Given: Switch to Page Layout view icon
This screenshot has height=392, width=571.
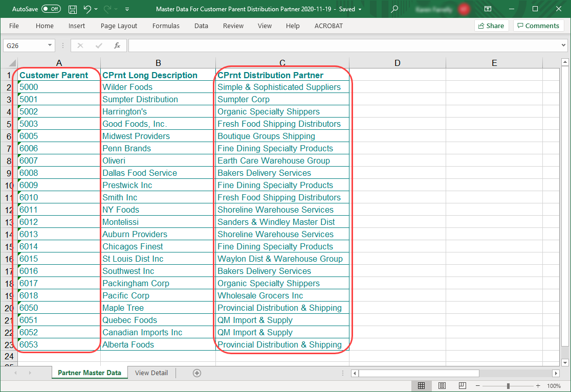Looking at the screenshot, I should click(x=442, y=386).
